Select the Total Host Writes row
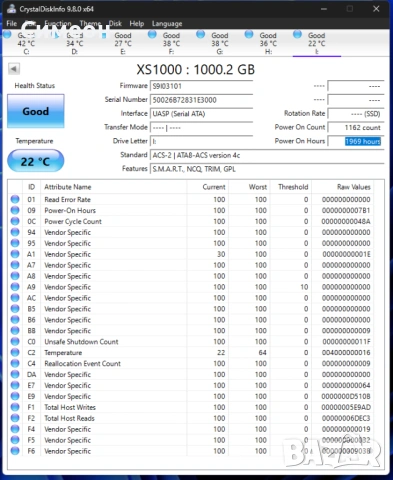Viewport: 393px width, 480px height. click(190, 407)
